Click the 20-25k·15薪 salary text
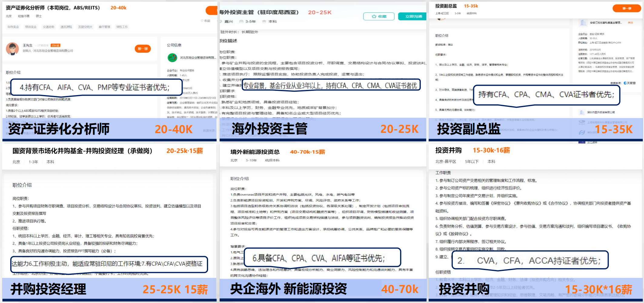The width and height of the screenshot is (644, 303). [x=185, y=151]
